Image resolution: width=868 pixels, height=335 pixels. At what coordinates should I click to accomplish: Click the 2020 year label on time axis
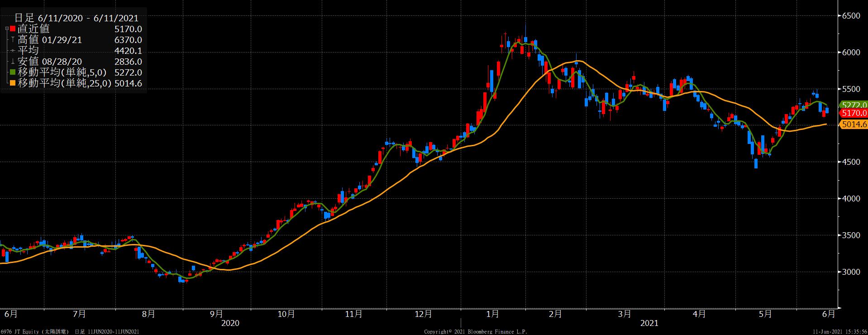coord(230,323)
